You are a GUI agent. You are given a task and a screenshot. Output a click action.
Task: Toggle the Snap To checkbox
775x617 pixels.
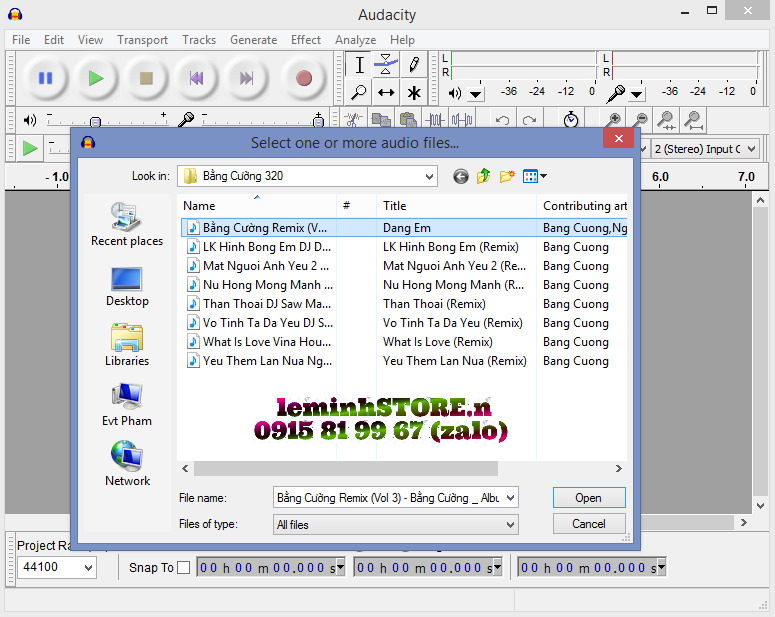click(x=183, y=568)
